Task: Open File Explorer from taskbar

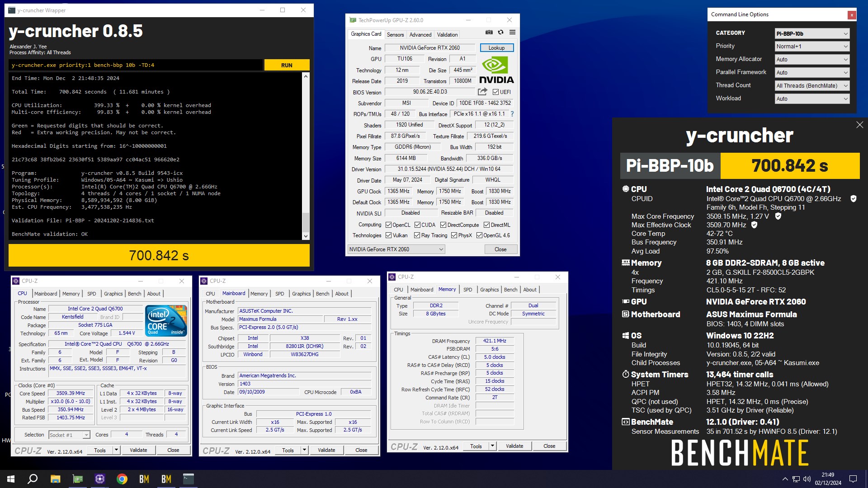Action: 55,479
